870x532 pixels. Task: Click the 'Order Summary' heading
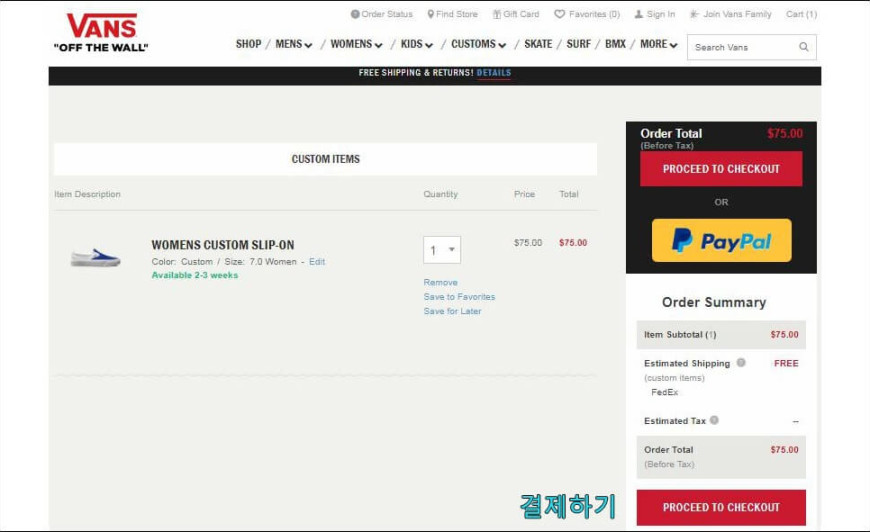[x=714, y=302]
